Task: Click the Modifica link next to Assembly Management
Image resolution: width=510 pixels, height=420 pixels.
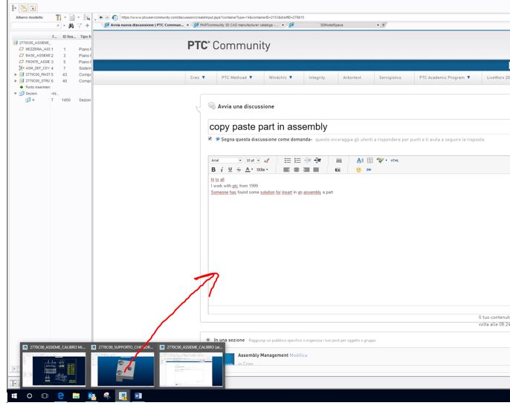Action: (298, 355)
